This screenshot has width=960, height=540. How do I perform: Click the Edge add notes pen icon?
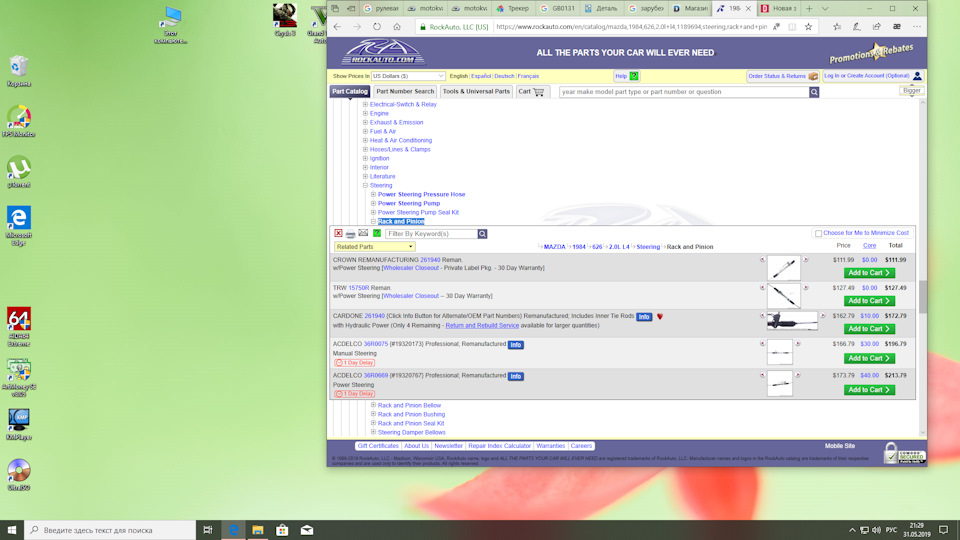click(857, 26)
